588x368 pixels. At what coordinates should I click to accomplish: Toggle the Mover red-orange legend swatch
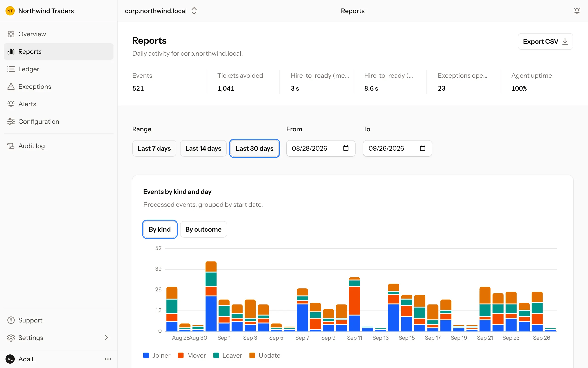click(x=181, y=355)
